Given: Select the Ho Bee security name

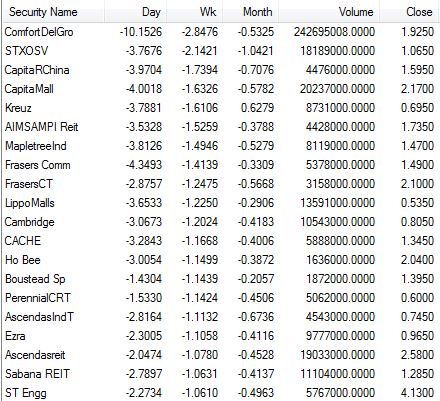Looking at the screenshot, I should (23, 260).
